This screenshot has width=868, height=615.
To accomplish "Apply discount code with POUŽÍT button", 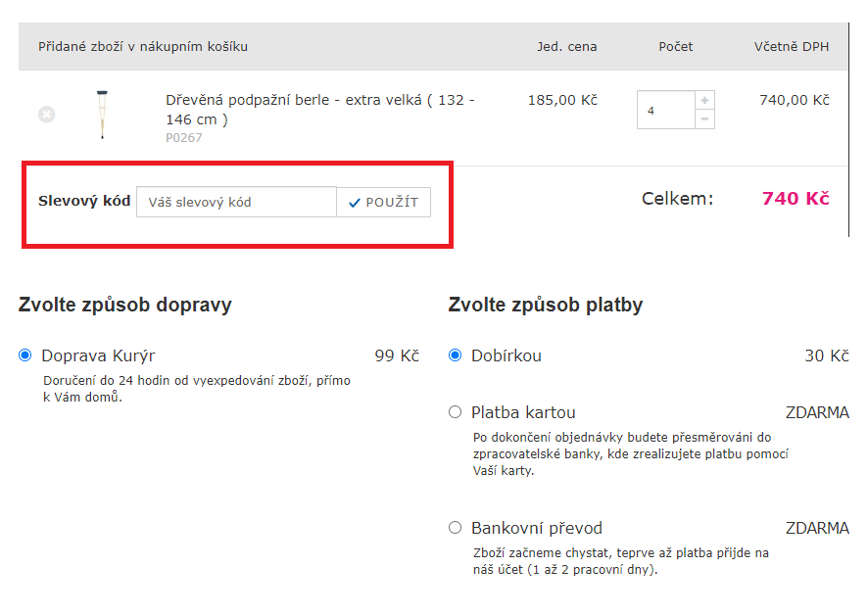I will pos(383,202).
